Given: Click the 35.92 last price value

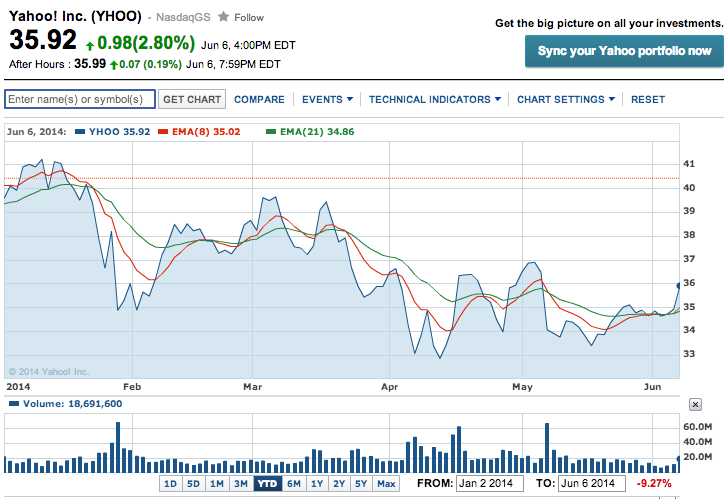Looking at the screenshot, I should [43, 40].
